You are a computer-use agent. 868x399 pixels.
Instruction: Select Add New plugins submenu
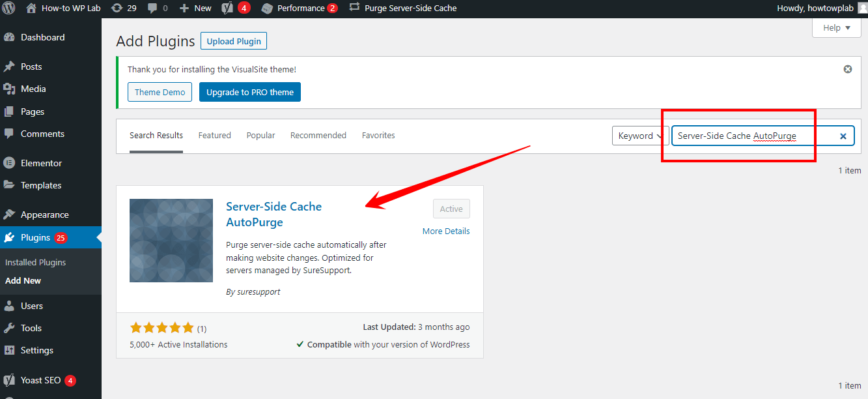click(x=23, y=280)
